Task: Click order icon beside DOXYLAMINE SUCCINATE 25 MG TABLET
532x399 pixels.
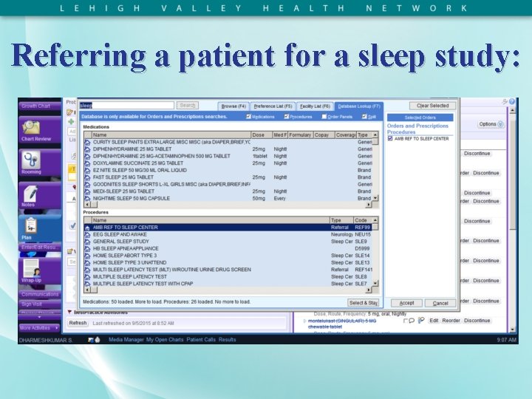Action: click(87, 163)
